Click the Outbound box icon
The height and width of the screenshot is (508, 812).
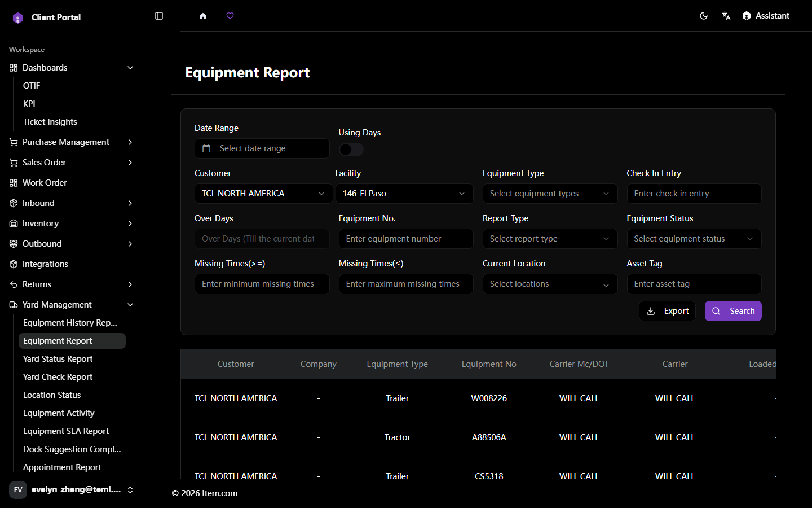14,244
